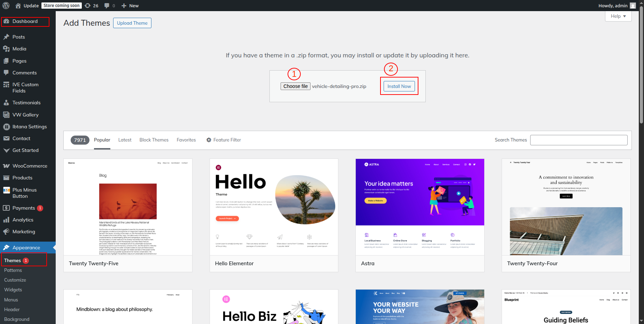
Task: Click the admin user avatar
Action: [x=633, y=6]
